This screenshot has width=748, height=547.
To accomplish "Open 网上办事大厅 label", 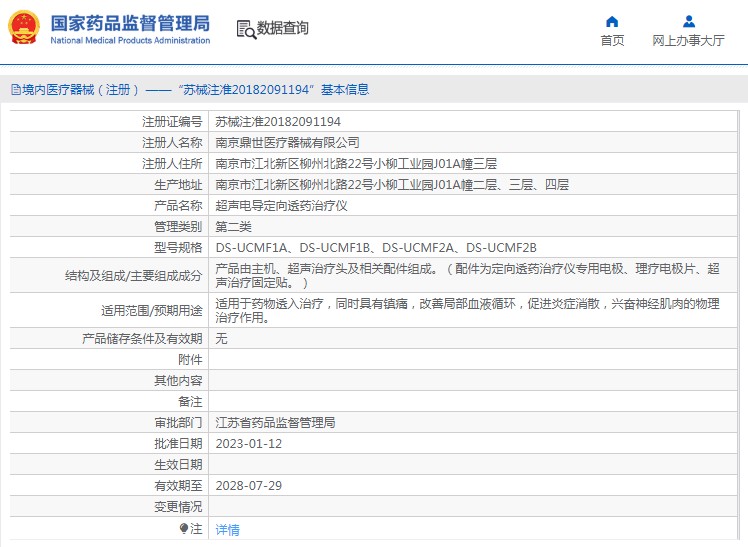I will (x=688, y=41).
